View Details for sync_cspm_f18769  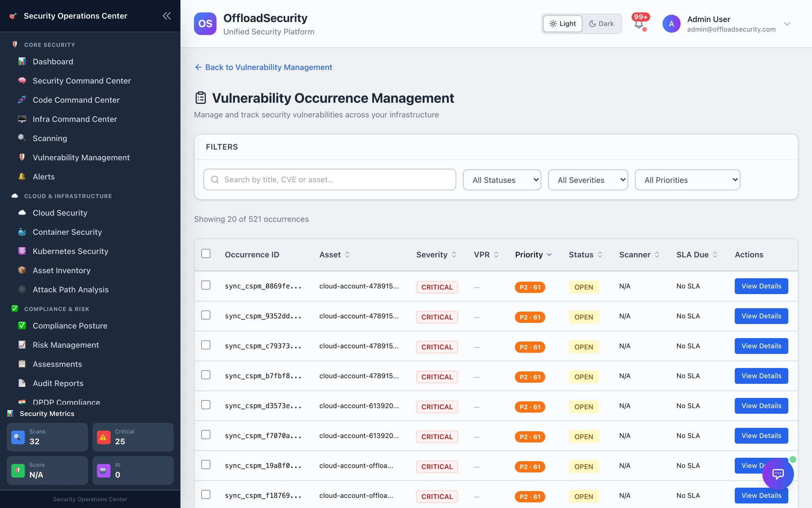(x=761, y=496)
